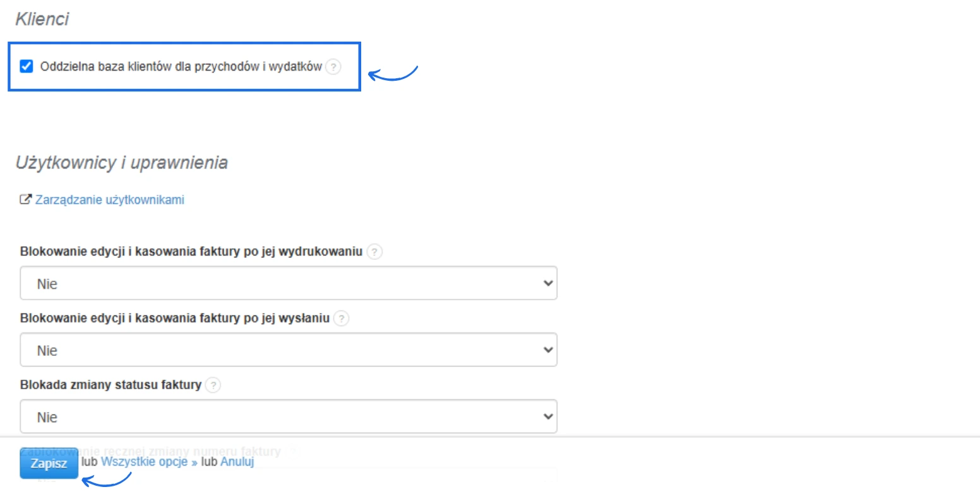Click label Blokowanie edycji po jej wysłaniu
Viewport: 980px width, 499px height.
175,319
